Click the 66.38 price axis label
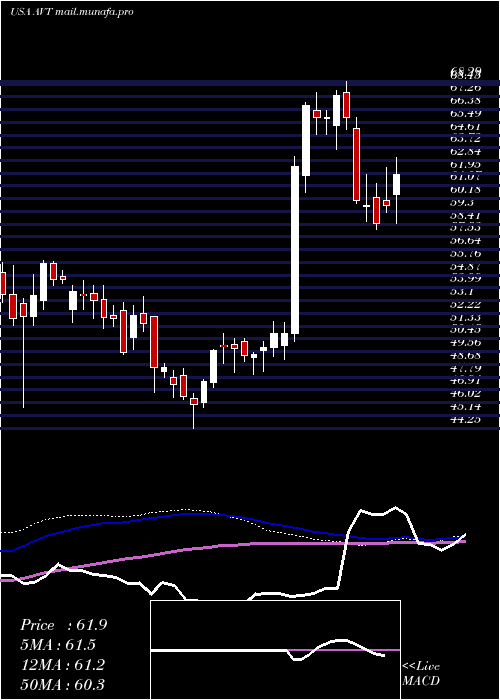The image size is (500, 700). [466, 102]
